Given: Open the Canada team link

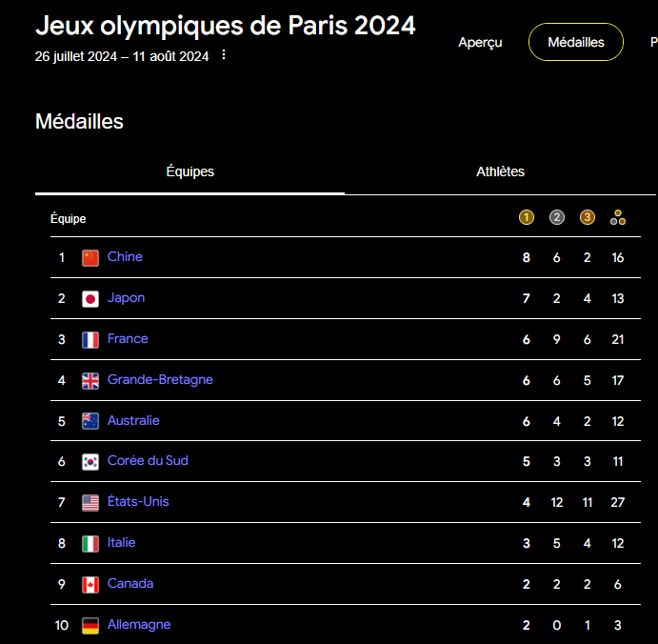Looking at the screenshot, I should tap(130, 583).
